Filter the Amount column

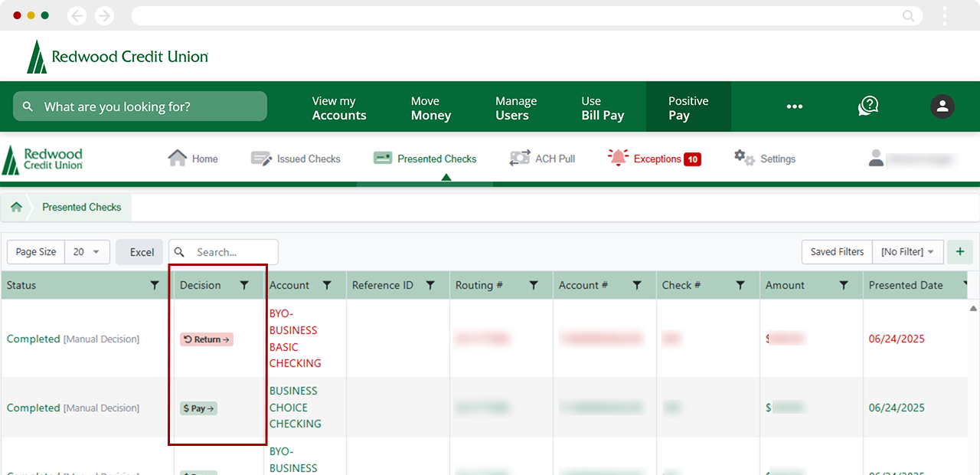point(844,285)
